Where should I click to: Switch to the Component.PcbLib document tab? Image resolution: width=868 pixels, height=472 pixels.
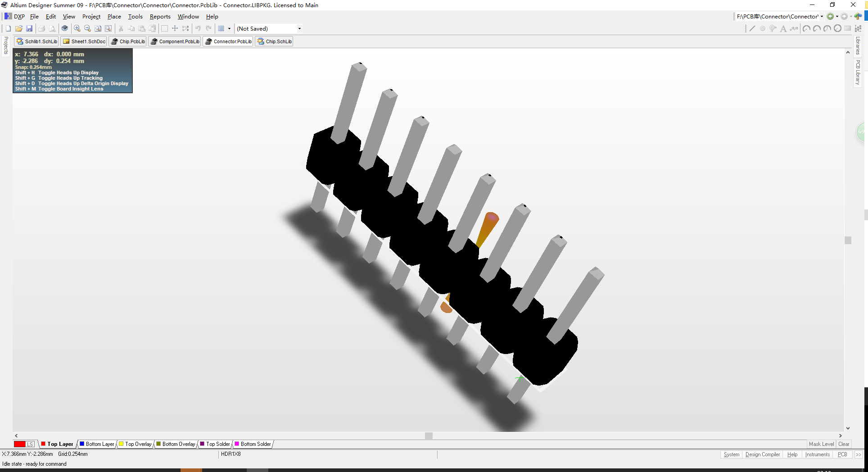175,41
